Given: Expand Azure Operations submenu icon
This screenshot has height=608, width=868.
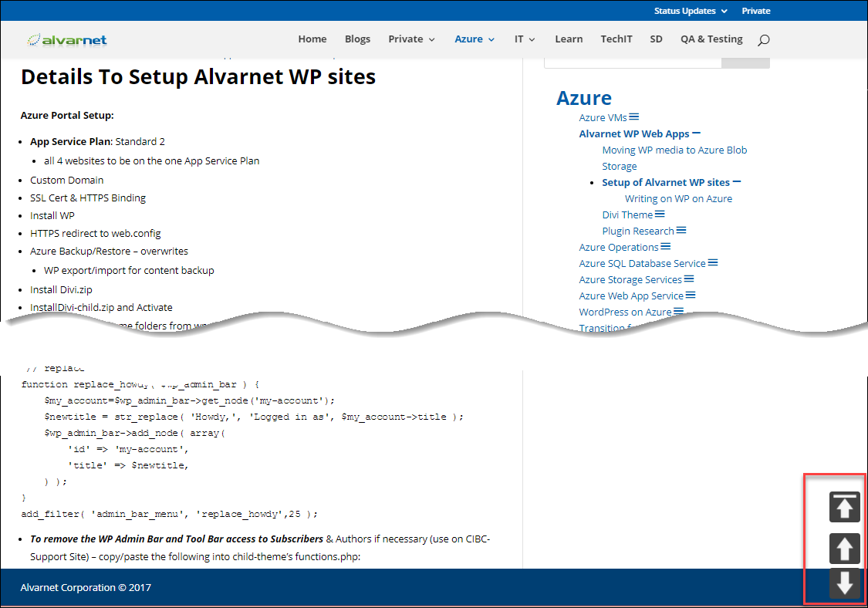Looking at the screenshot, I should [665, 246].
